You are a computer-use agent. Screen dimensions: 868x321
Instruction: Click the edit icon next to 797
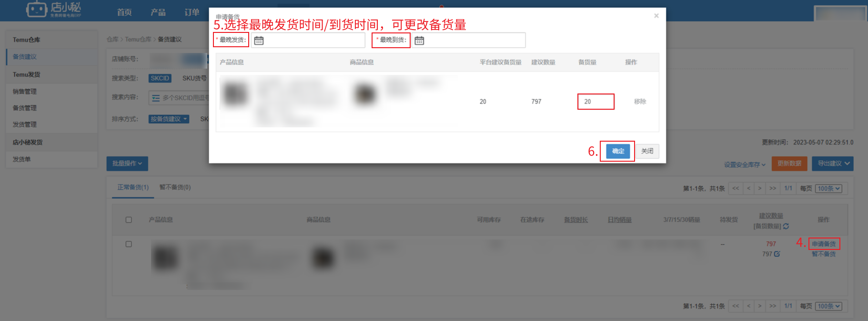coord(777,254)
